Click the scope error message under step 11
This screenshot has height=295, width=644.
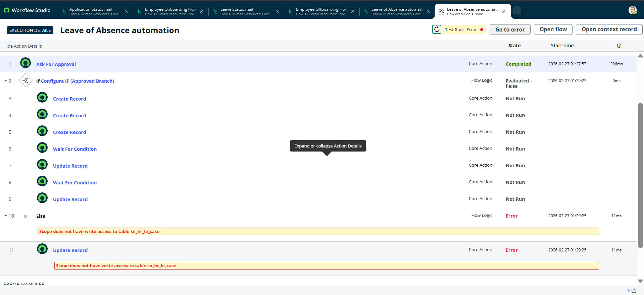327,265
